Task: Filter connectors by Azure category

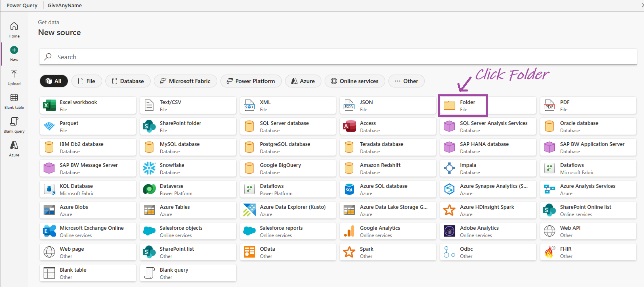Action: click(303, 81)
